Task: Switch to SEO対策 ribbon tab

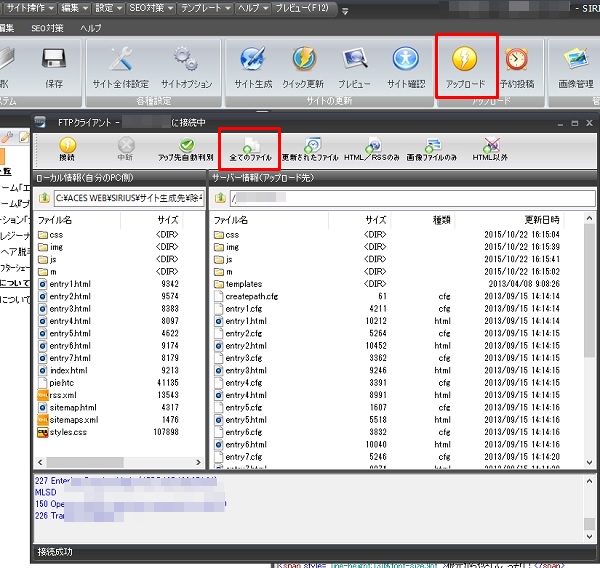Action: point(47,28)
